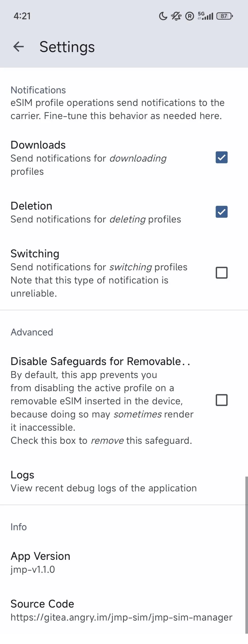Tap the 5G signal strength icon

tap(205, 16)
